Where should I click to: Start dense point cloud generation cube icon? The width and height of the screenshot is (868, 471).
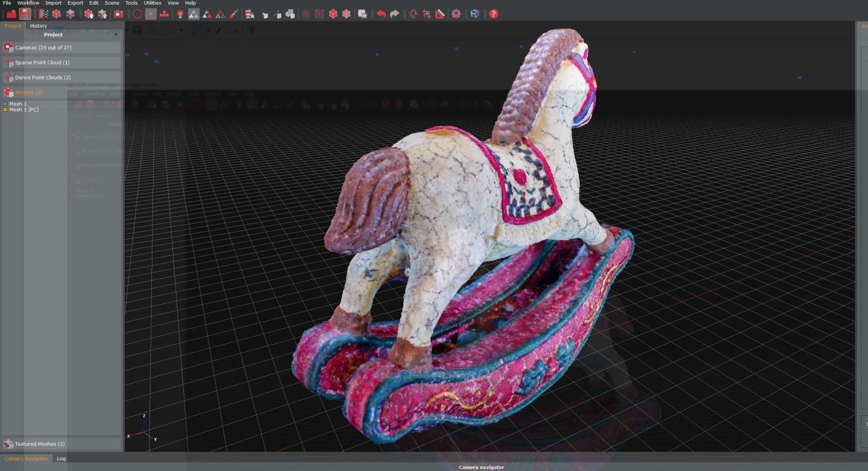(57, 14)
